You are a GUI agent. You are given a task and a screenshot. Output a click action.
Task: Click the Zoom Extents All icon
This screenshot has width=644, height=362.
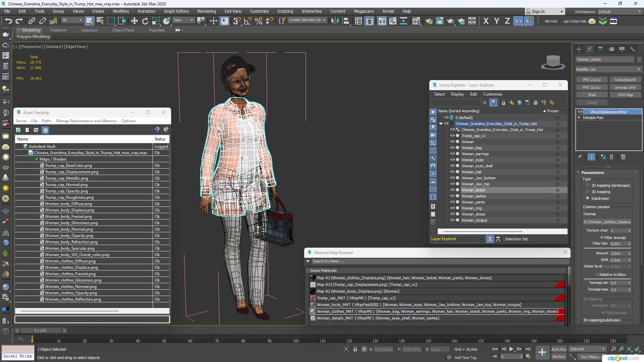637,349
